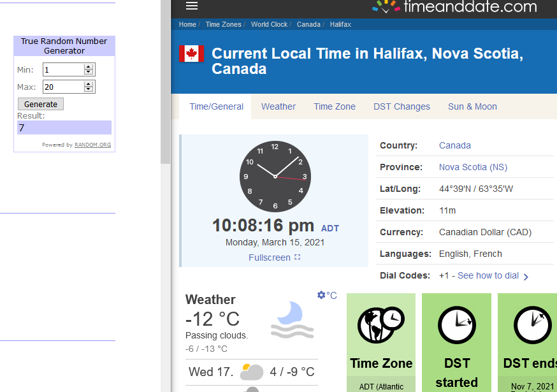Open temperature unit settings gear icon
This screenshot has height=392, width=557.
coord(321,295)
